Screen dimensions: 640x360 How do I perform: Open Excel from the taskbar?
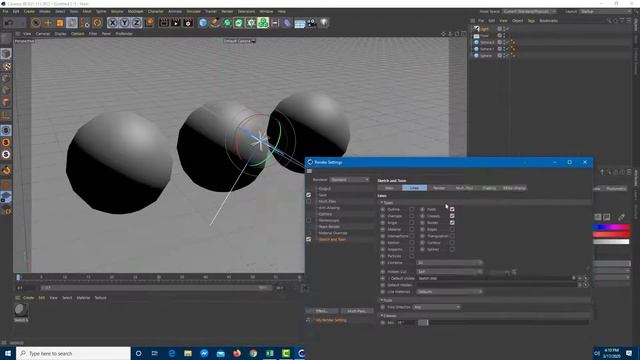pyautogui.click(x=270, y=353)
